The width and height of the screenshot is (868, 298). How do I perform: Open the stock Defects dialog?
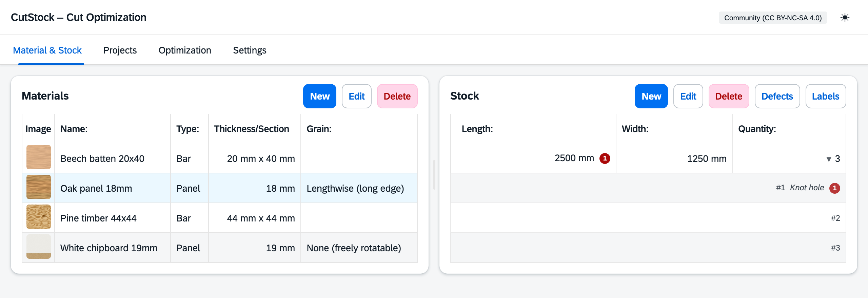777,96
